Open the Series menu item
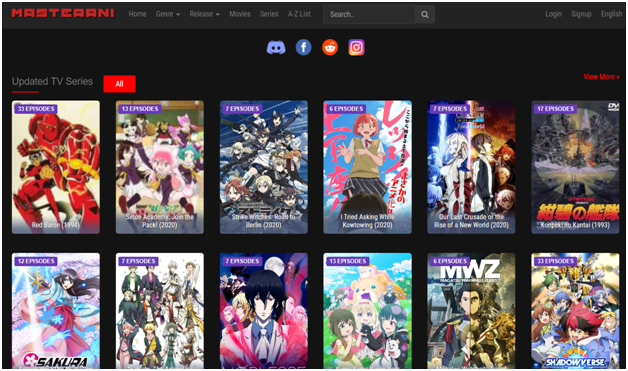This screenshot has height=371, width=628. click(269, 14)
